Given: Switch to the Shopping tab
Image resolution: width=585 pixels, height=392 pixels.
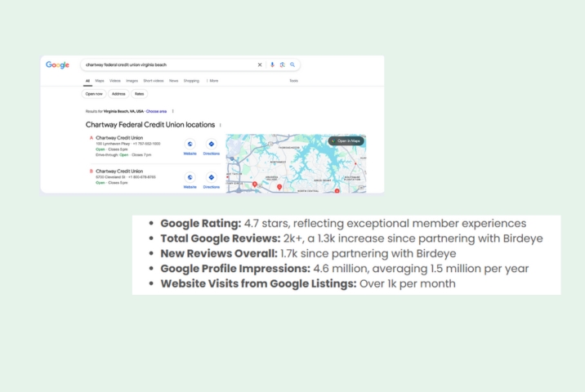Looking at the screenshot, I should click(x=191, y=81).
